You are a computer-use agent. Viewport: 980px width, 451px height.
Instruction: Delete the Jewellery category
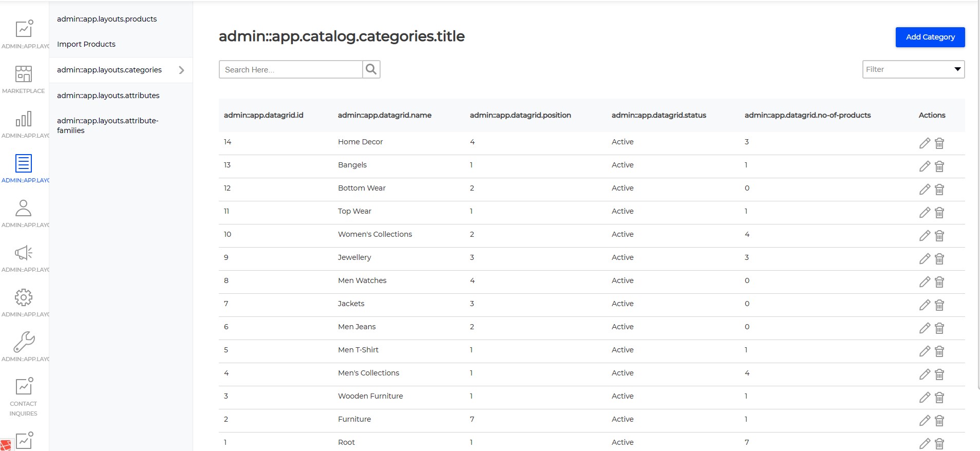click(939, 259)
